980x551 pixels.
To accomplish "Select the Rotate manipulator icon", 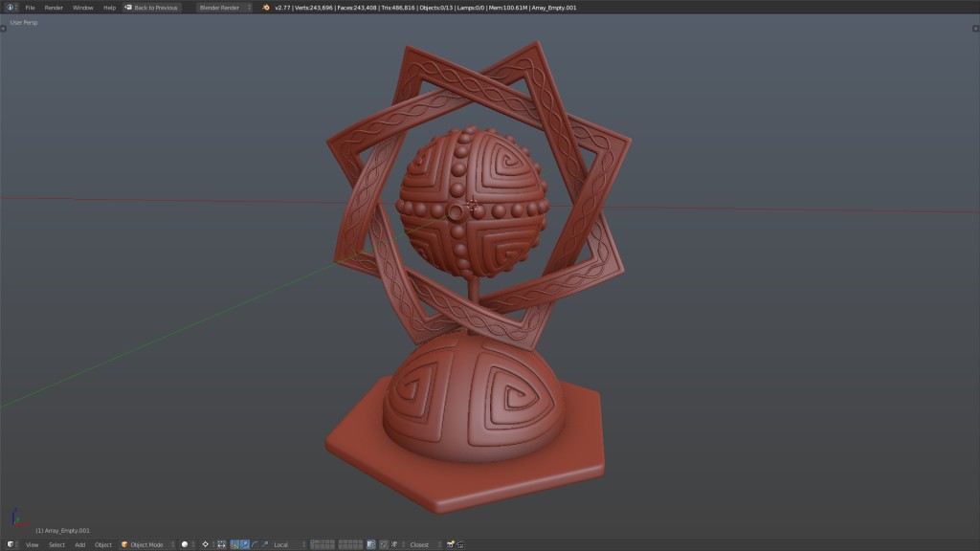I will click(x=253, y=543).
